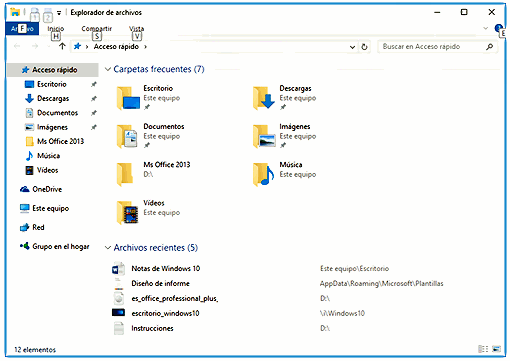Click the pin beside Escritorio in navigation pane
The height and width of the screenshot is (361, 510).
click(94, 84)
